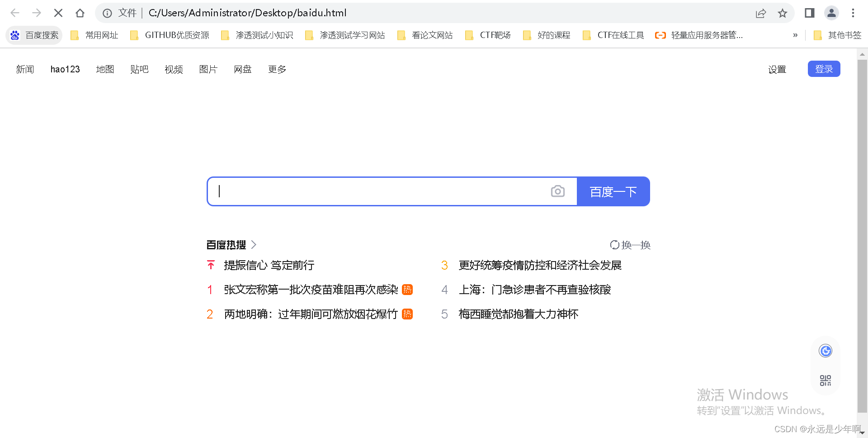868x438 pixels.
Task: Bookmark this page using the star icon
Action: tap(783, 13)
